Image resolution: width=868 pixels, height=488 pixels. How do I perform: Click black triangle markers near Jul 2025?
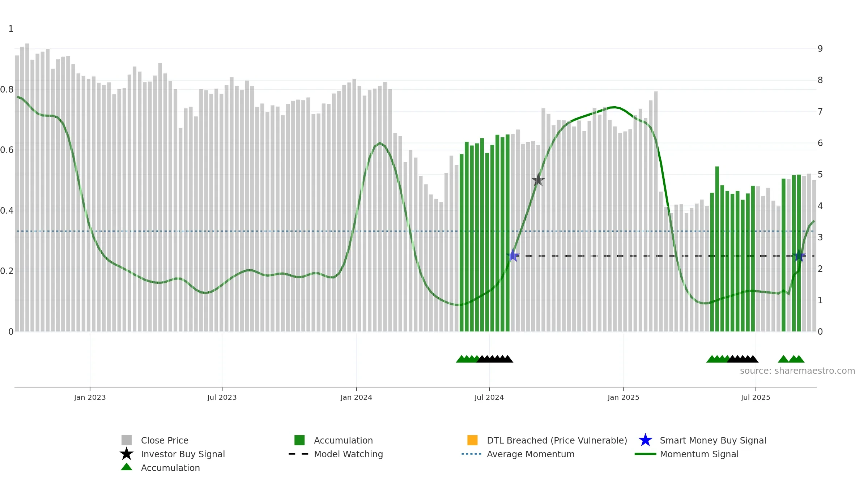pyautogui.click(x=743, y=359)
